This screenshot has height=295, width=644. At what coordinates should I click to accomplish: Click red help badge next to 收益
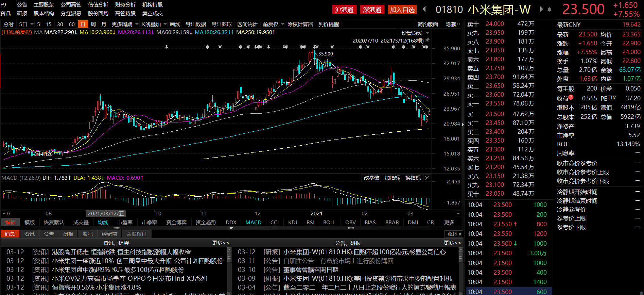pyautogui.click(x=571, y=97)
